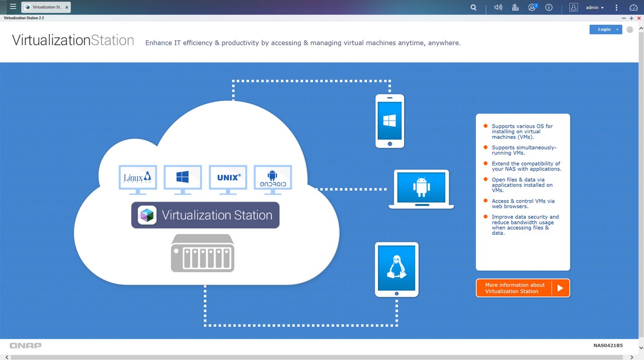Image resolution: width=644 pixels, height=360 pixels.
Task: Click the Android laptop illustration
Action: 421,189
